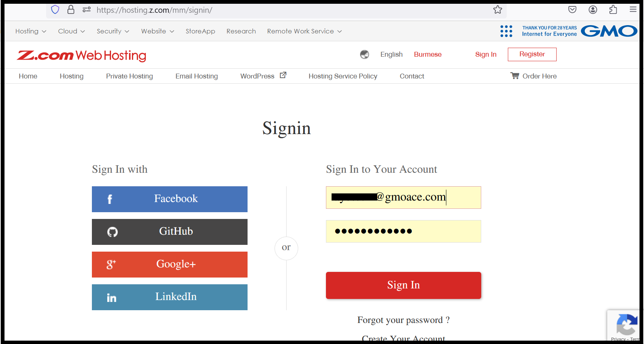Select GitHub sign-in option
This screenshot has width=644, height=344.
point(112,232)
